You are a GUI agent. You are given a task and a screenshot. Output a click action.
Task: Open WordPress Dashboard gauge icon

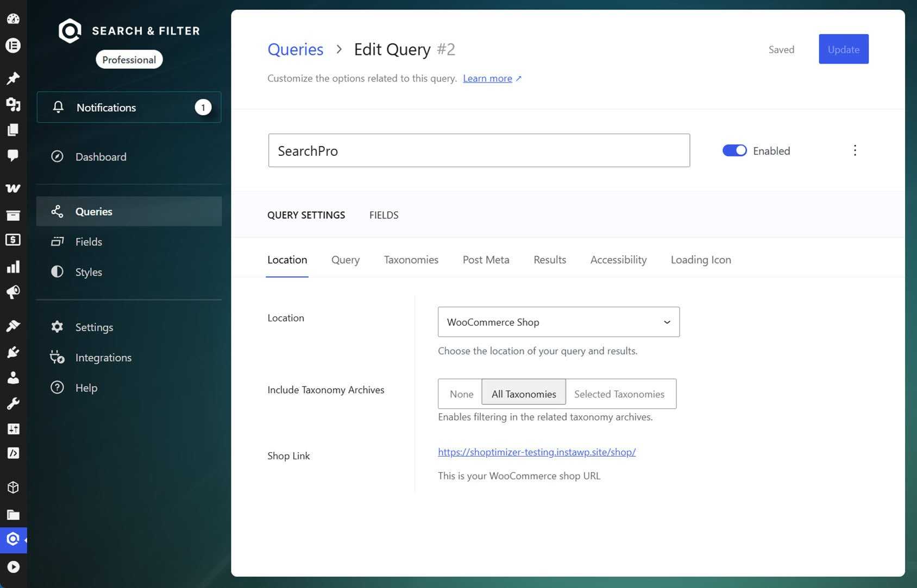tap(13, 19)
